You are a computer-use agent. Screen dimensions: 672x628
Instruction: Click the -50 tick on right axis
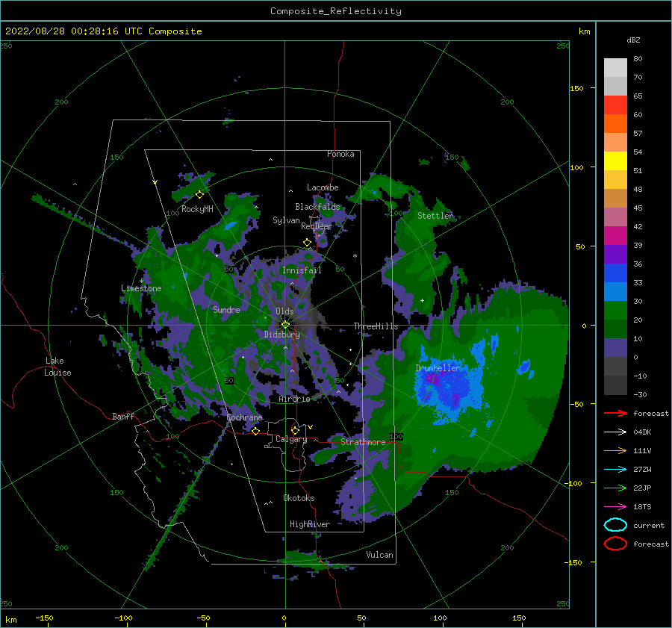click(x=576, y=404)
